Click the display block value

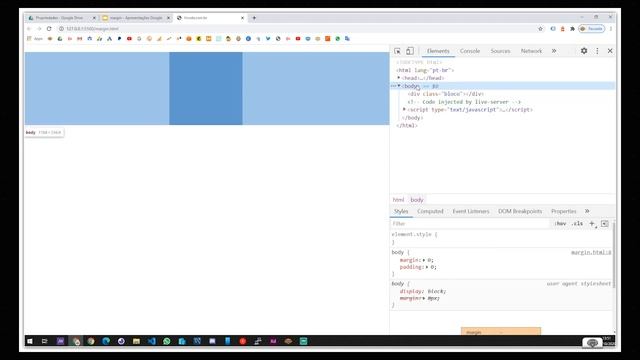pyautogui.click(x=437, y=291)
